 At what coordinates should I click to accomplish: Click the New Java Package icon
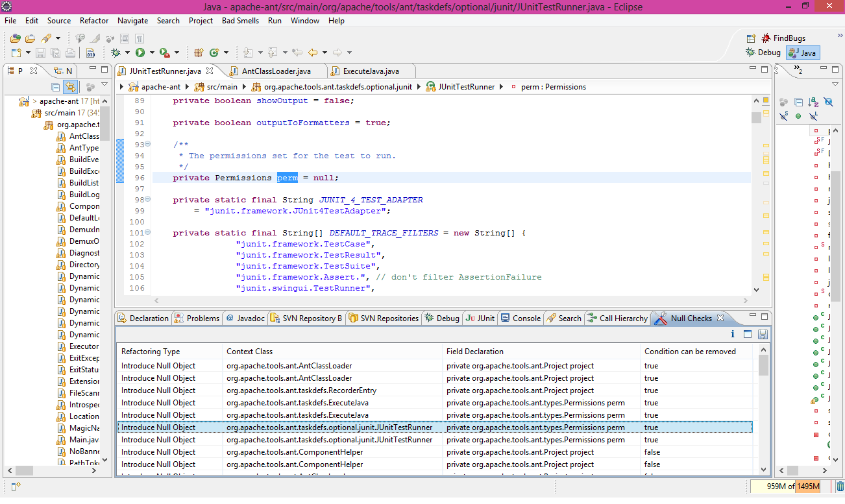click(199, 53)
